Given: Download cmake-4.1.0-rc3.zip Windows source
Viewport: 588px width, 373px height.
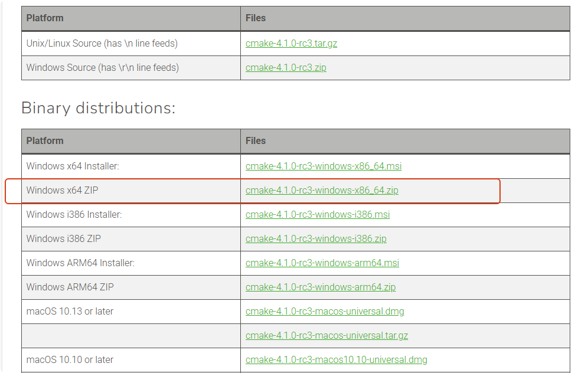Looking at the screenshot, I should [x=286, y=68].
